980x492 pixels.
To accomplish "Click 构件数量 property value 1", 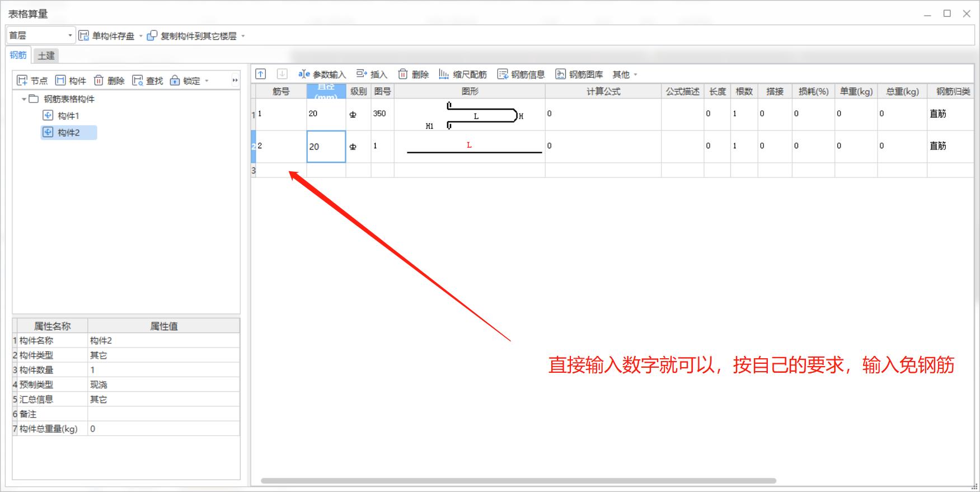I will [x=164, y=369].
